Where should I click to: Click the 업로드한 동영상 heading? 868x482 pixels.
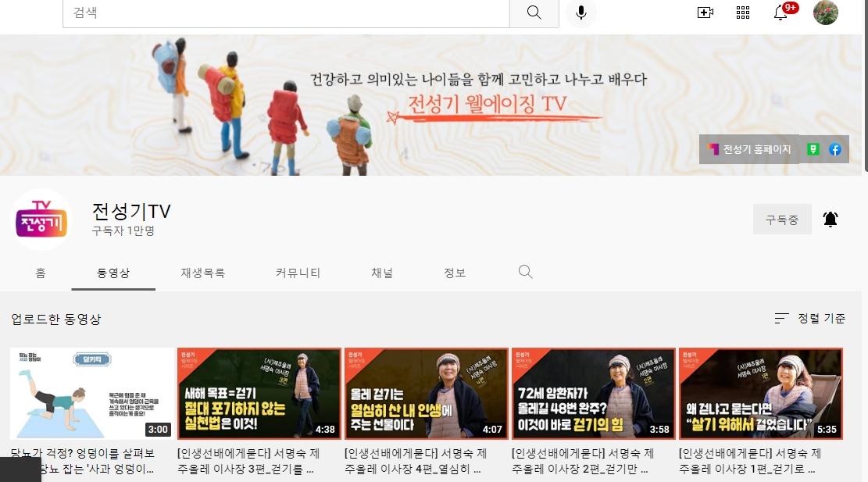[56, 320]
